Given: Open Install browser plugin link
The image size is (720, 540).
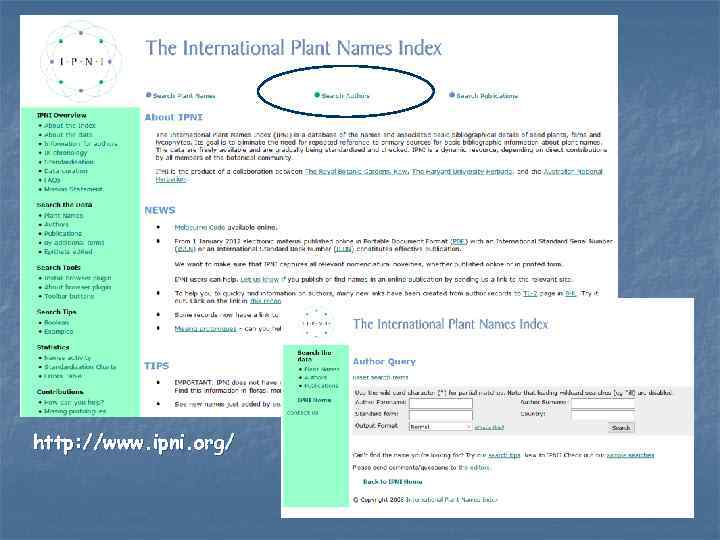Looking at the screenshot, I should pyautogui.click(x=78, y=278).
